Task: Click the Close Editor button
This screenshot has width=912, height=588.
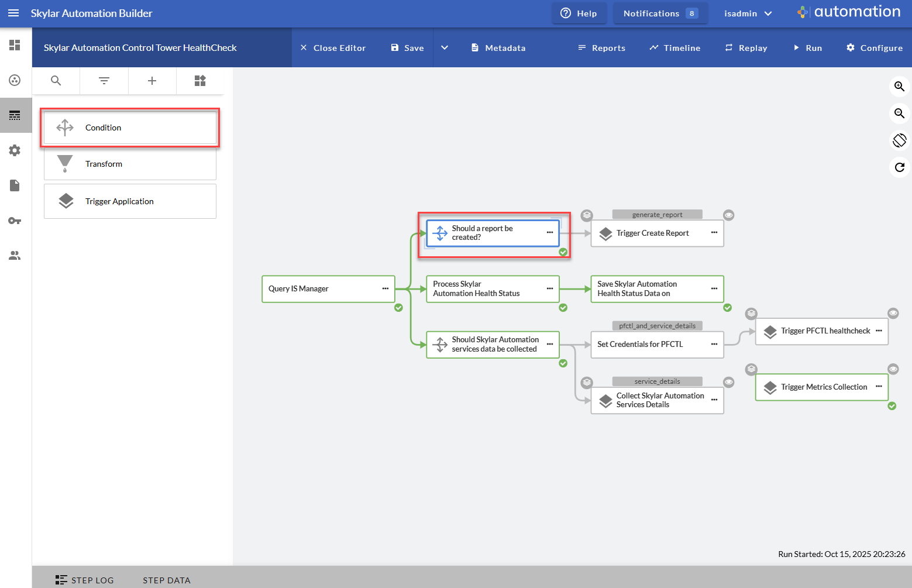Action: [x=333, y=48]
